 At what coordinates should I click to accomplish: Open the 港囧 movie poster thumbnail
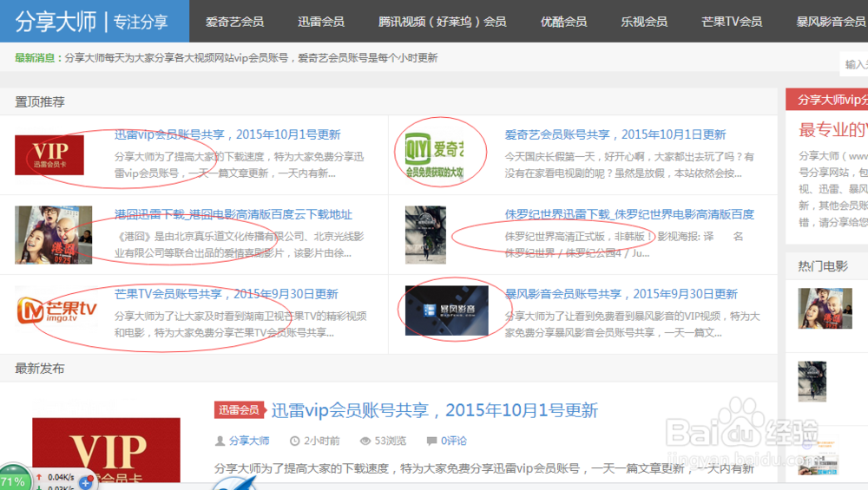tap(54, 235)
